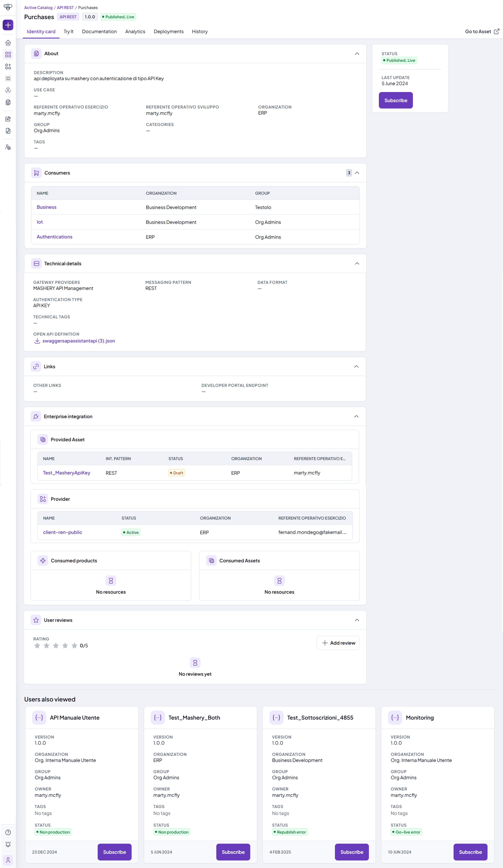
Task: Open the notifications bell icon in sidebar
Action: pyautogui.click(x=8, y=844)
